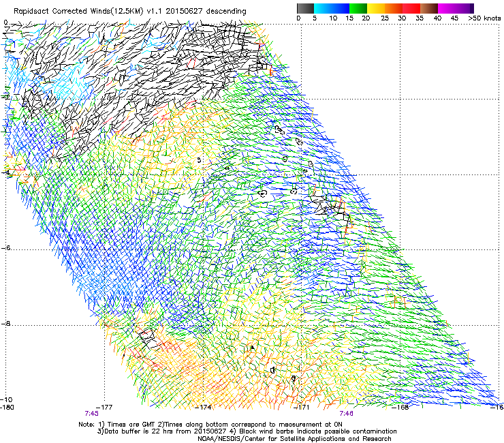
Task: Click the legend scale value '30'
Action: [x=402, y=18]
